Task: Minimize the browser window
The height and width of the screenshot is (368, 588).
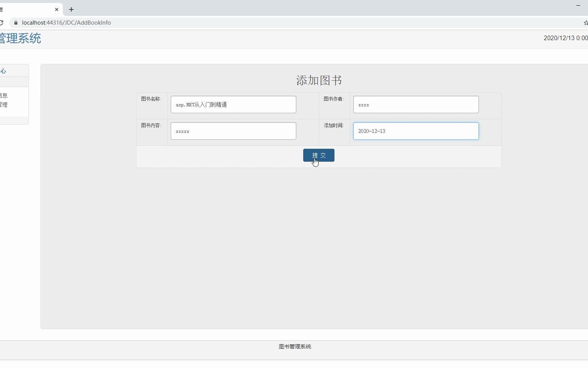Action: pyautogui.click(x=578, y=5)
